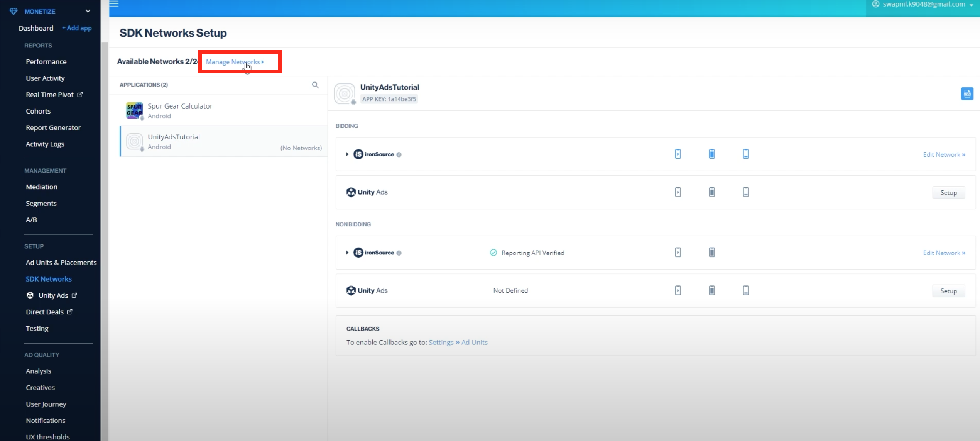Screen dimensions: 980x441
Task: Click info icon beside bidding ironSource
Action: [x=399, y=154]
